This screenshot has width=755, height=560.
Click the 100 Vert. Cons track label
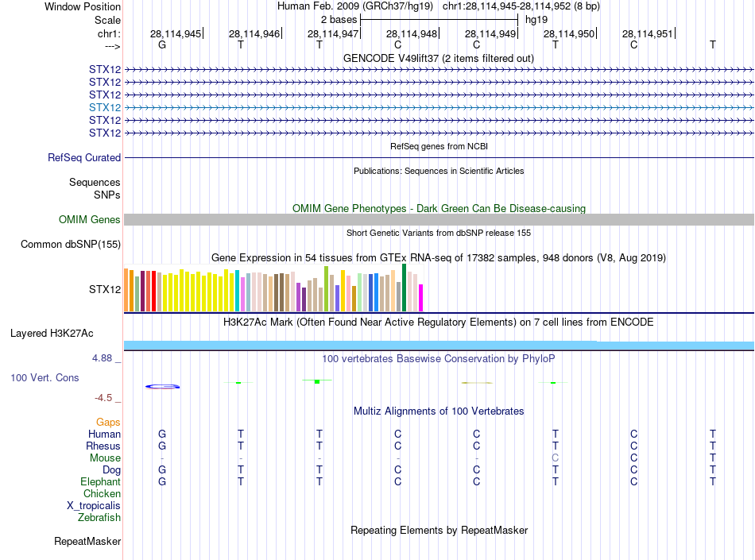[45, 377]
